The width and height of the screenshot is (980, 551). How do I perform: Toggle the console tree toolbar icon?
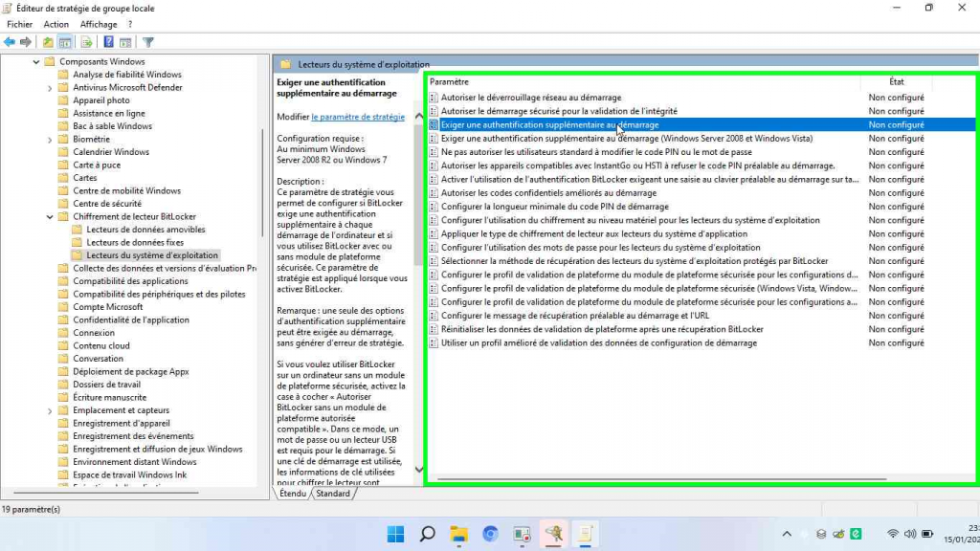(x=65, y=42)
